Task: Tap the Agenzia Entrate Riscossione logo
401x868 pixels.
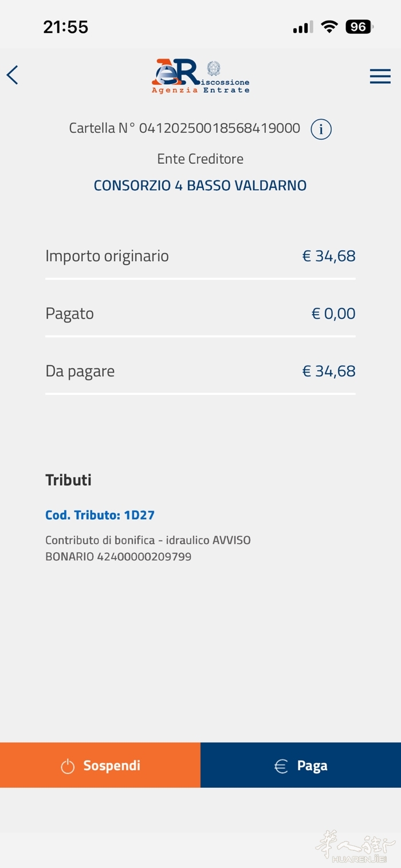Action: tap(200, 76)
